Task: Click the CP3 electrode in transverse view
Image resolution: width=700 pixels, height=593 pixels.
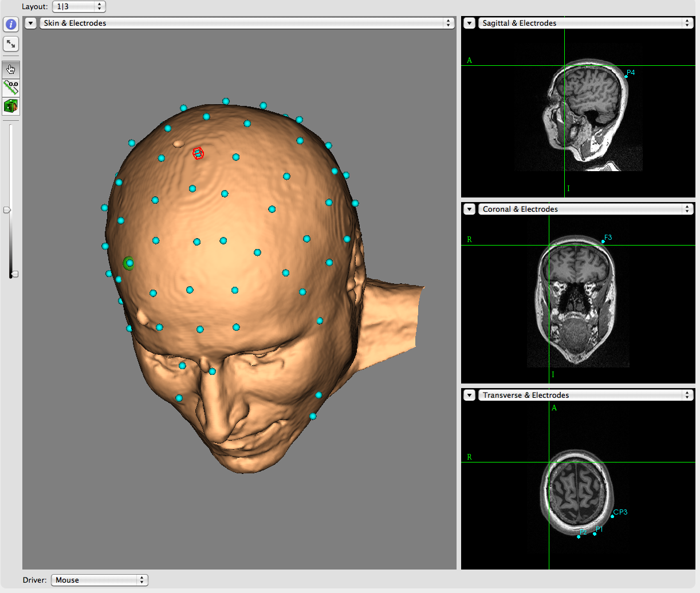Action: pos(612,516)
